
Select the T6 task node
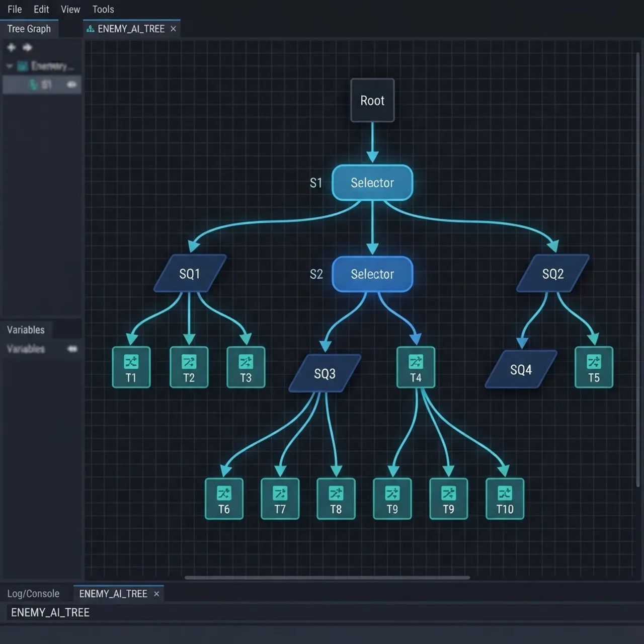pos(224,499)
